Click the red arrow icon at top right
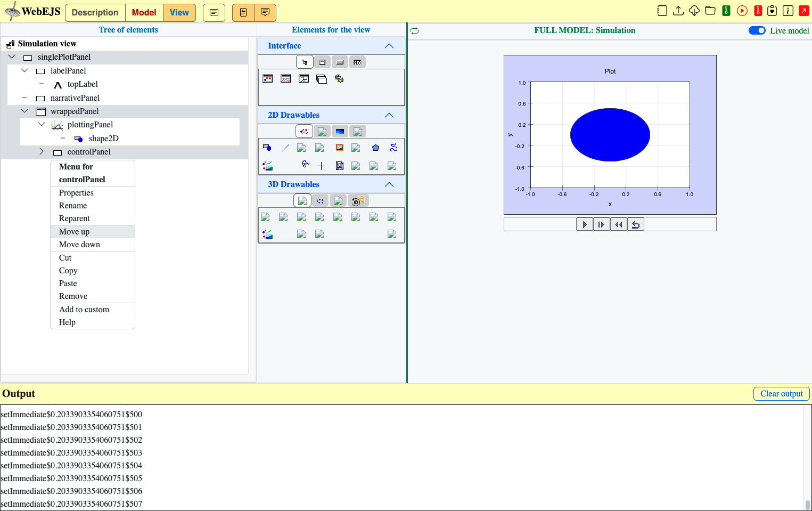Image resolution: width=812 pixels, height=511 pixels. [804, 11]
